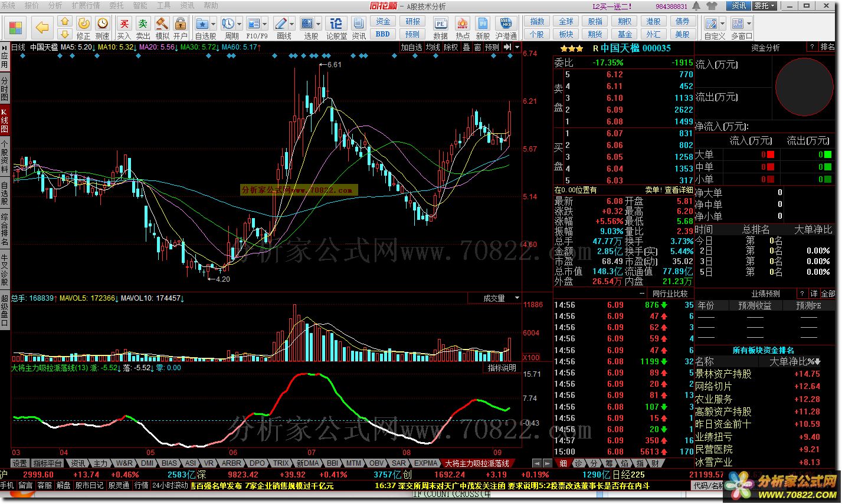Switch to 个股资料 side tab
Viewport: 842px width, 504px height.
pos(5,156)
